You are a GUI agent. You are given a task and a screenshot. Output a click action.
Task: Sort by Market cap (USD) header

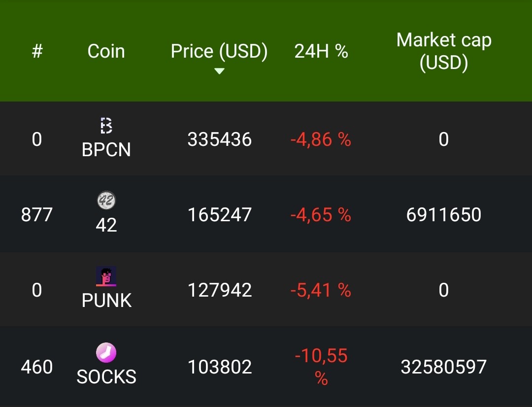coord(444,51)
